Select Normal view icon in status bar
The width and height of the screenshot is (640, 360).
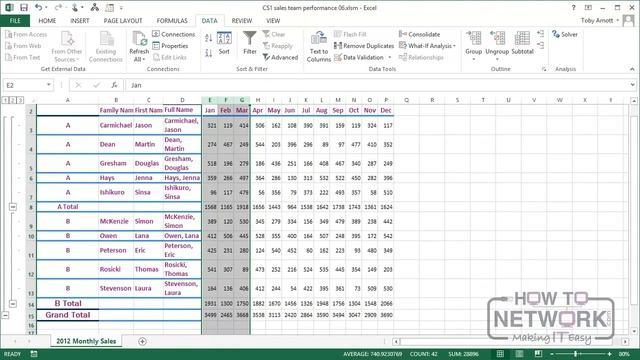(500, 354)
